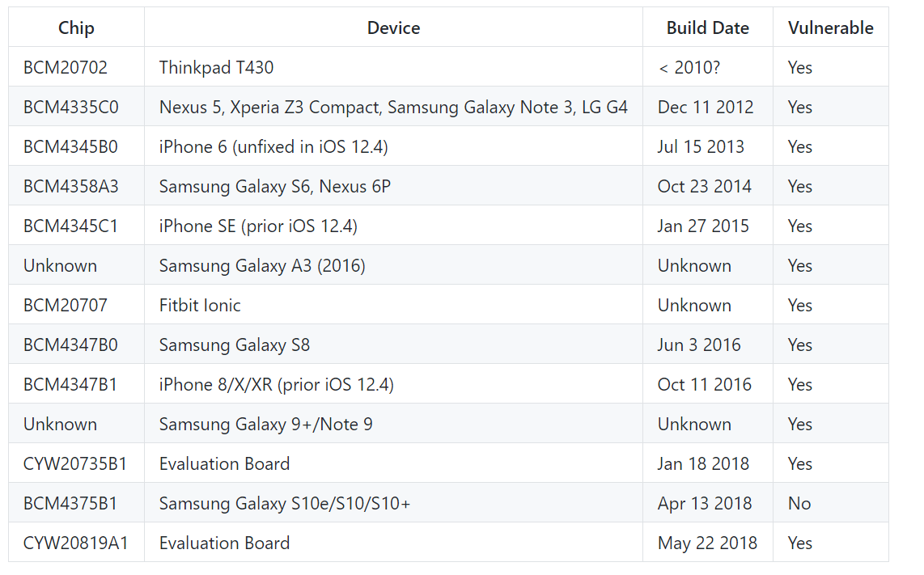The width and height of the screenshot is (924, 575).
Task: Click the Build Date column header
Action: [x=707, y=27]
